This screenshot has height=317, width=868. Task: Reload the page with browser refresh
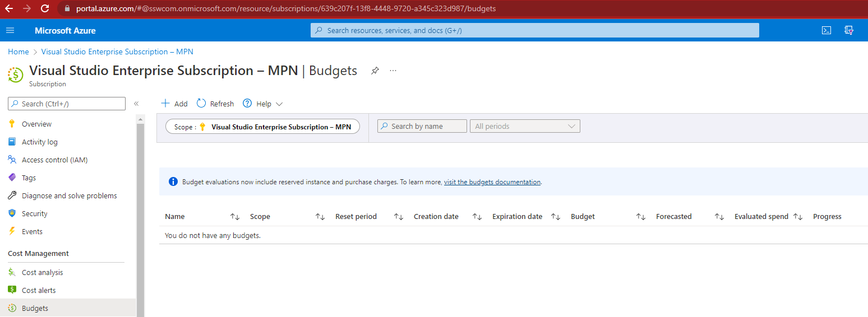pyautogui.click(x=45, y=8)
